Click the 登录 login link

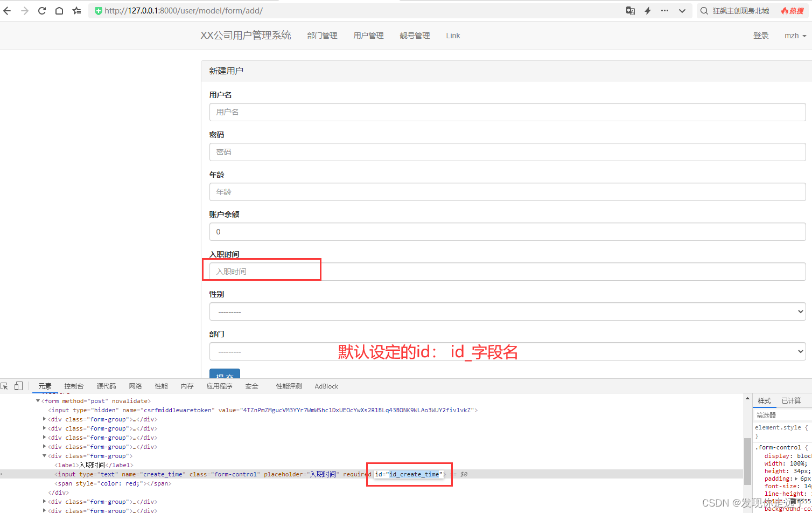[x=761, y=36]
